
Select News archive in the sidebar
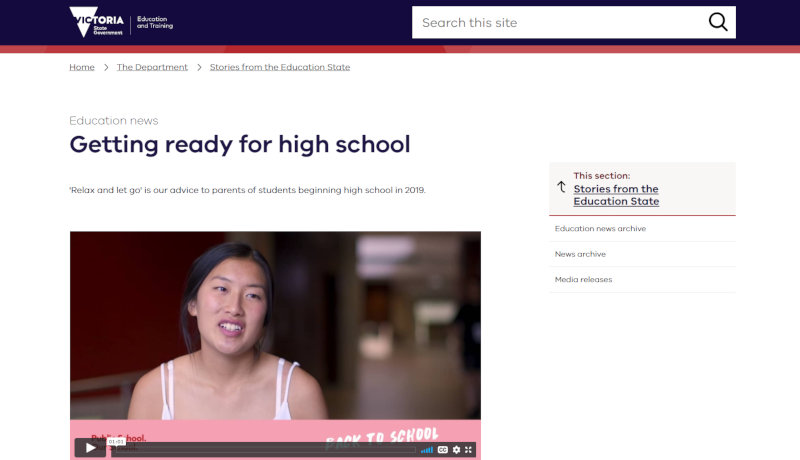coord(580,254)
